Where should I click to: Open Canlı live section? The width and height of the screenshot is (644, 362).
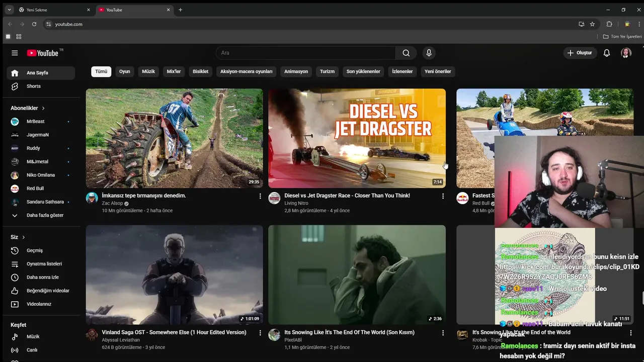pyautogui.click(x=41, y=350)
